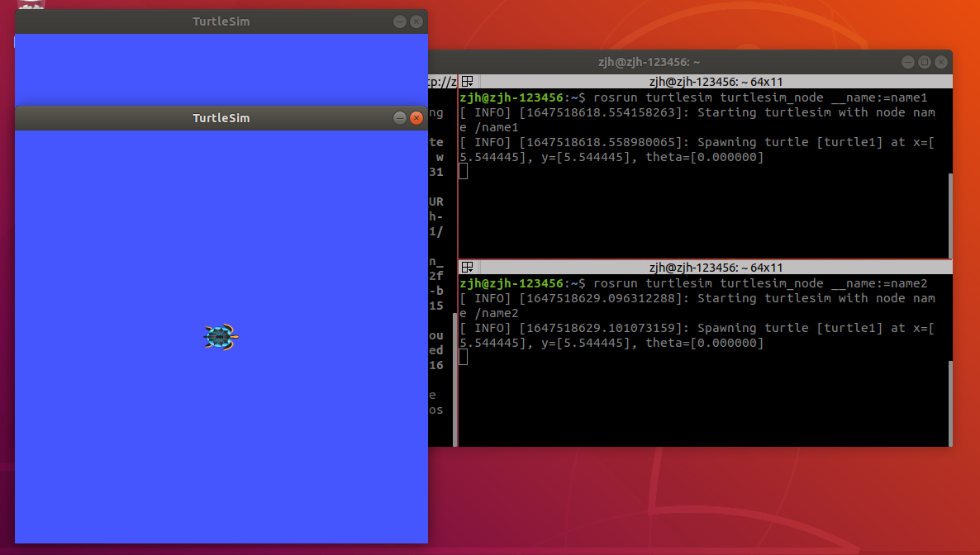Click the scrollbar of the bottom terminal pane
The image size is (980, 555).
click(950, 403)
